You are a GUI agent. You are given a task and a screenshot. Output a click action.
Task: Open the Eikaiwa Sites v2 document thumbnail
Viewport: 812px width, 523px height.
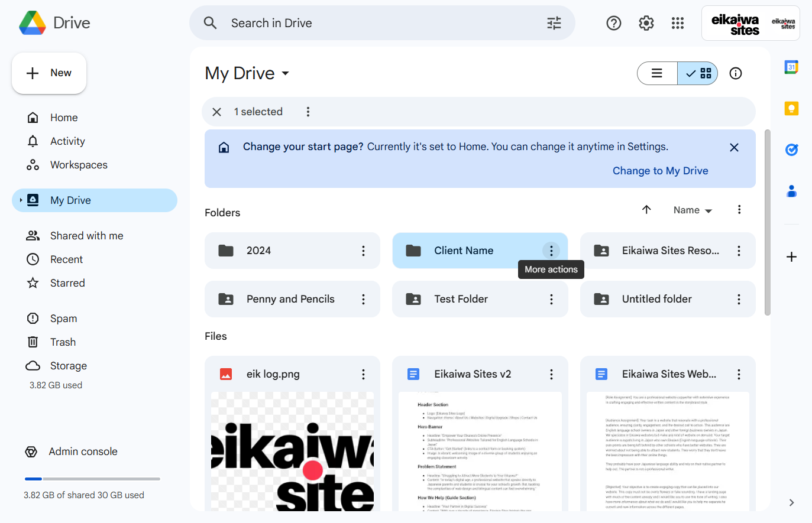(480, 451)
